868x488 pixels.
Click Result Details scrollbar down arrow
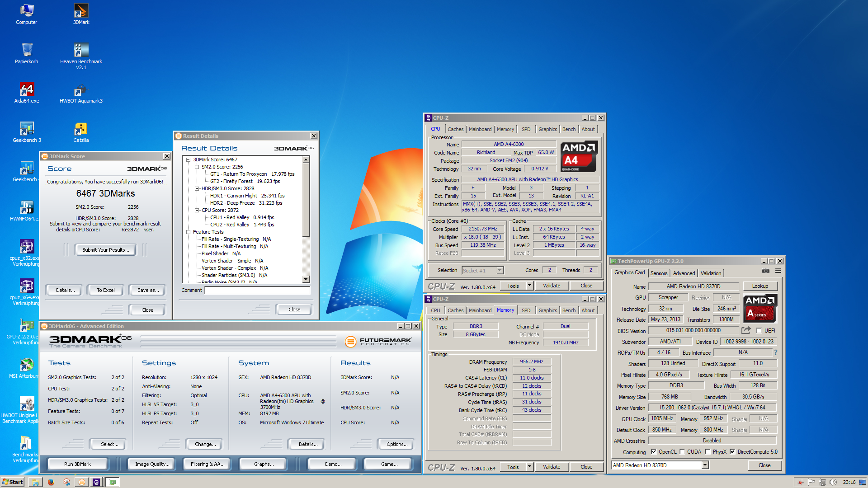pos(306,279)
